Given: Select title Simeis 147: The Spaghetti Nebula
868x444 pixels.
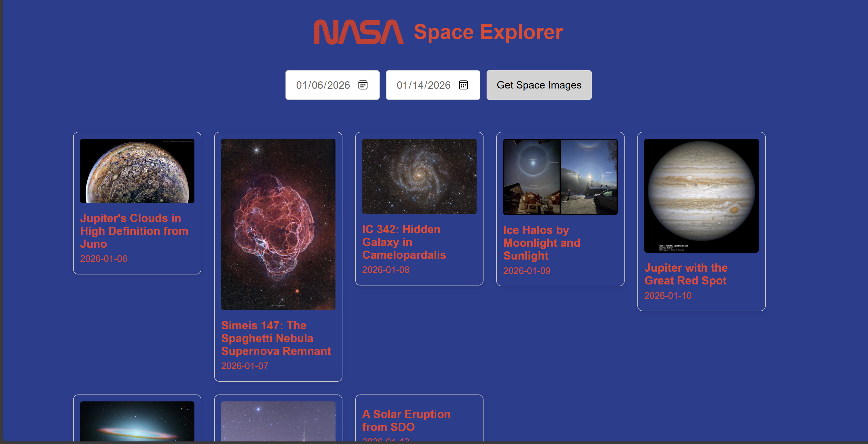Looking at the screenshot, I should coord(276,338).
